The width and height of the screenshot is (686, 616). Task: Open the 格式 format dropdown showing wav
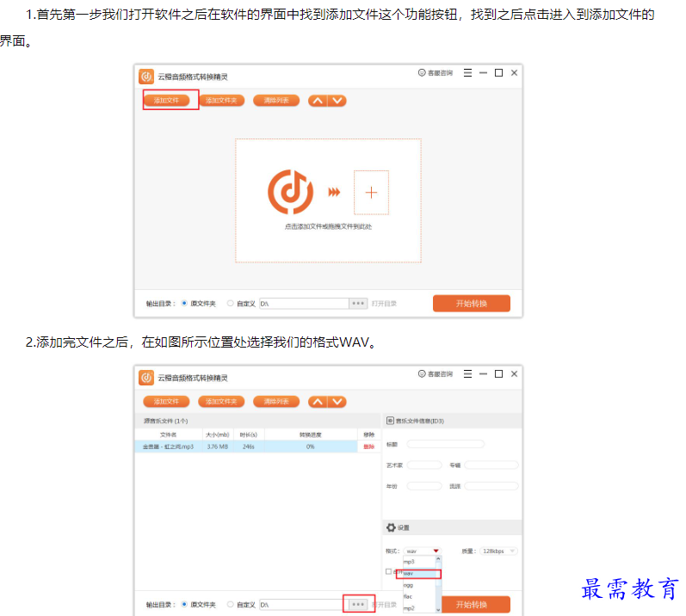click(423, 551)
